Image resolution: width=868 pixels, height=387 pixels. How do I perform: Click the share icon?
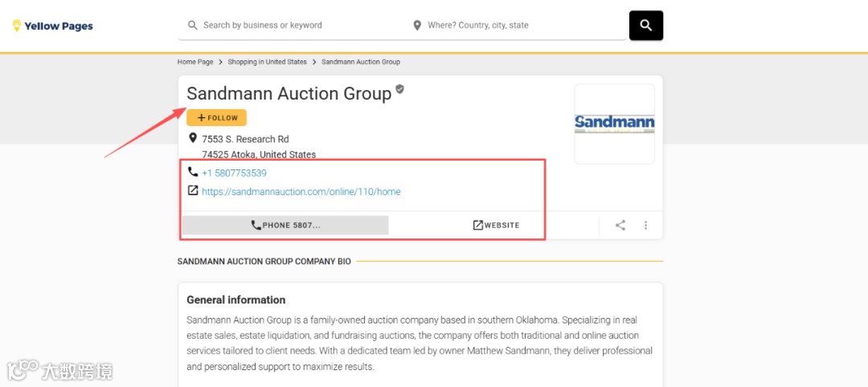620,226
